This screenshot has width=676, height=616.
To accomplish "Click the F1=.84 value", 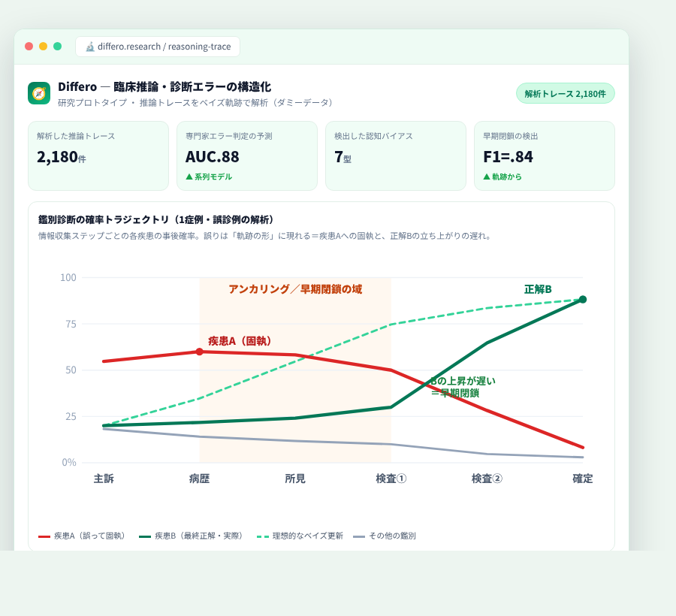I will (x=508, y=157).
